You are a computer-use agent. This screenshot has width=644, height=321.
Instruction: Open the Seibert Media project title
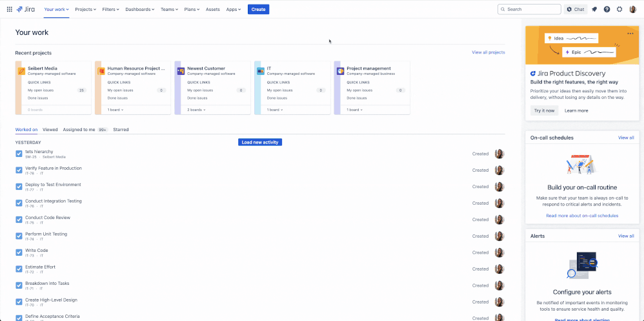[43, 68]
